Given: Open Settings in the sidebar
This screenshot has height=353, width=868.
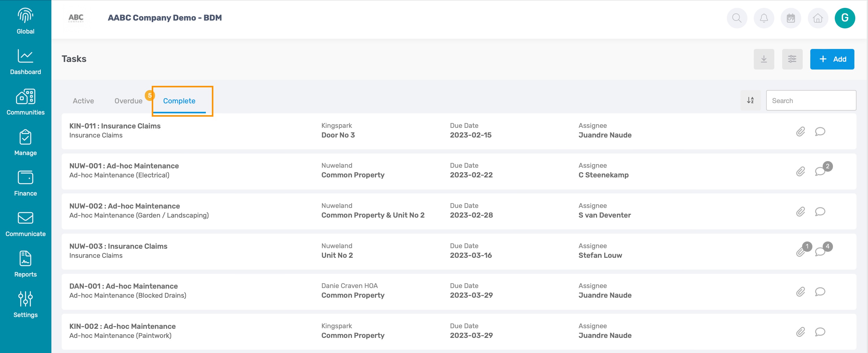Looking at the screenshot, I should (25, 304).
